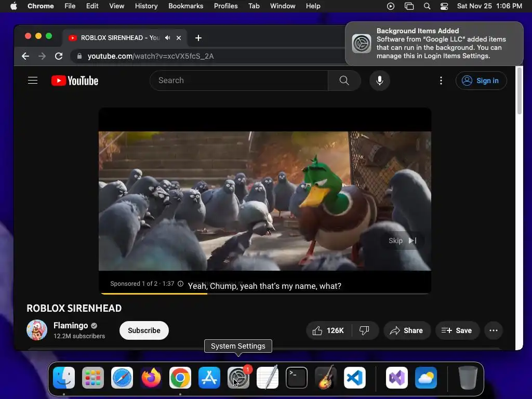This screenshot has height=399, width=532.
Task: Click the menu bar date and time
Action: click(489, 6)
